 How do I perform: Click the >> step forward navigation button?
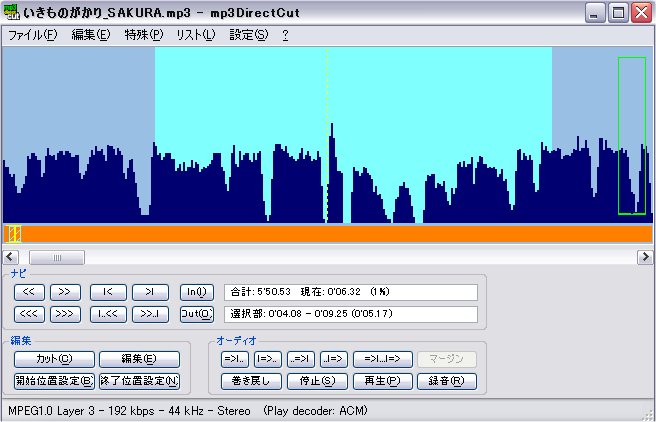click(65, 292)
